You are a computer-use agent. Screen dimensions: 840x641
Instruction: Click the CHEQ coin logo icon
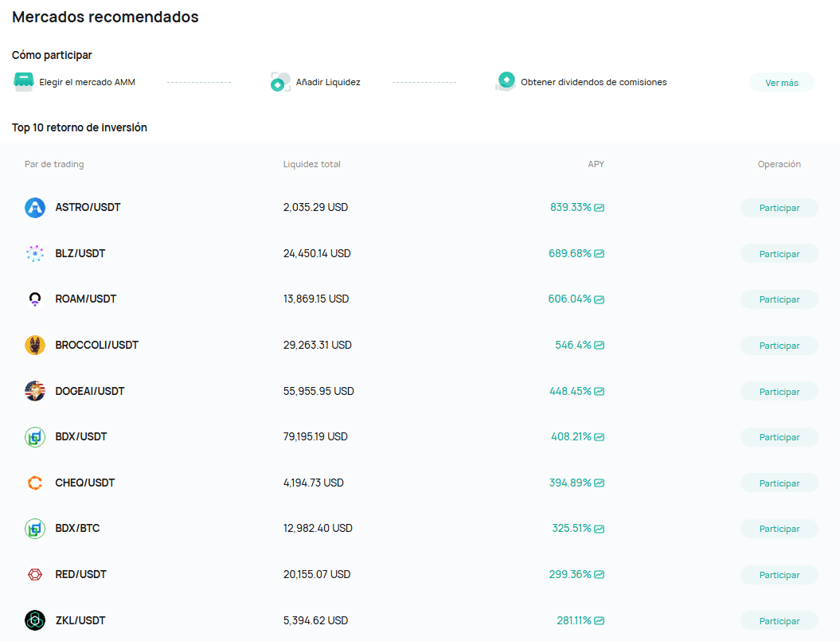(35, 483)
